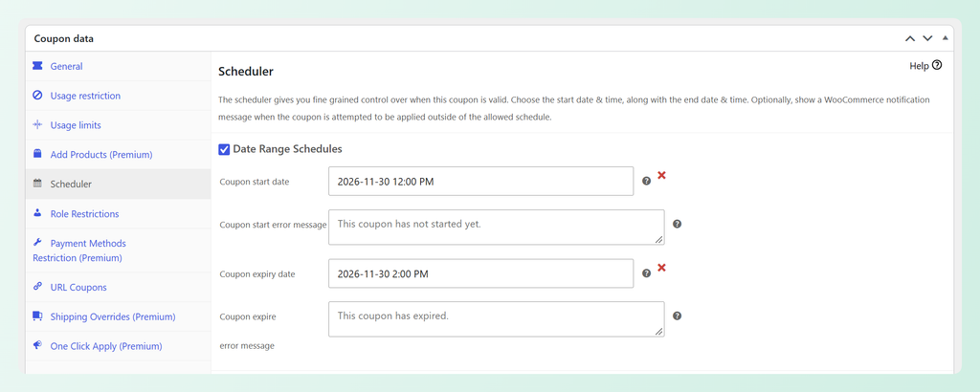Image resolution: width=980 pixels, height=392 pixels.
Task: Open Shipping Overrides (Premium) tab
Action: click(118, 316)
